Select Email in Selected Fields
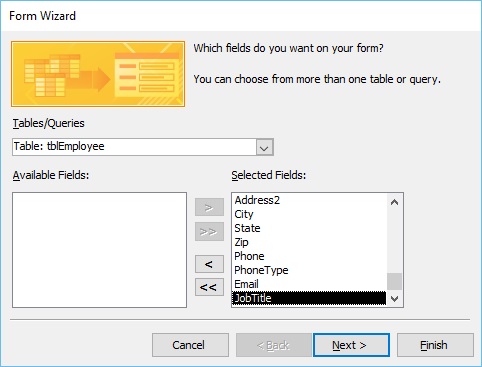Image resolution: width=482 pixels, height=367 pixels. [309, 284]
